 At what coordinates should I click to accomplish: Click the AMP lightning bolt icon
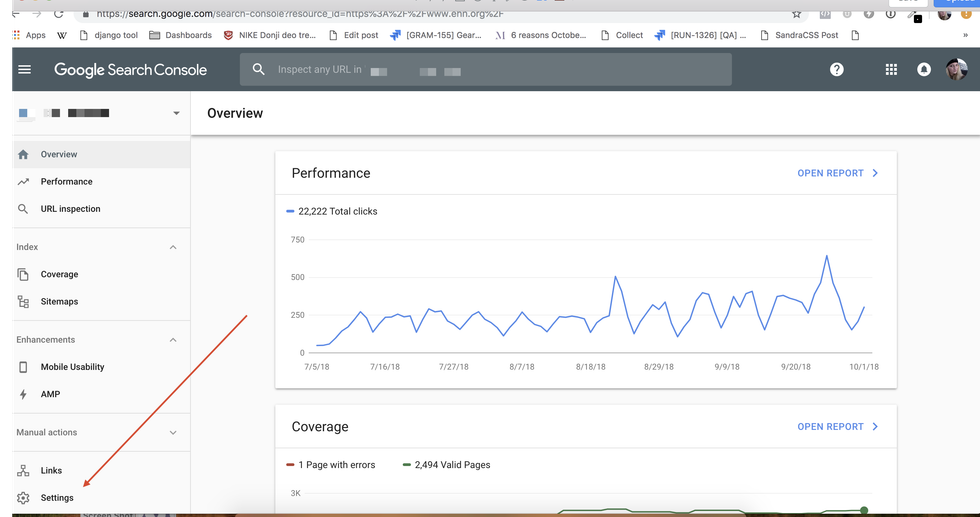click(24, 395)
